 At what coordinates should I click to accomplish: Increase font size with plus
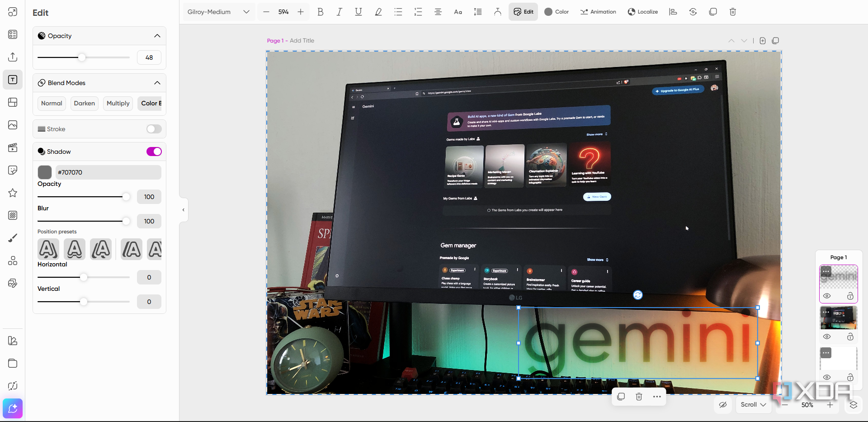click(x=301, y=12)
